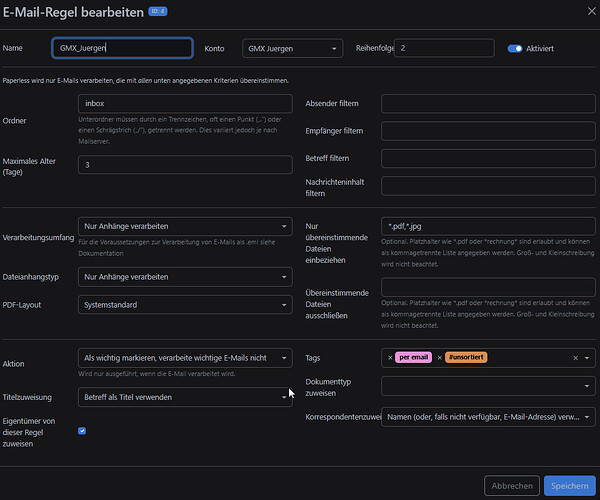The width and height of the screenshot is (600, 500).
Task: Open the Tags dropdown arrow
Action: 587,357
